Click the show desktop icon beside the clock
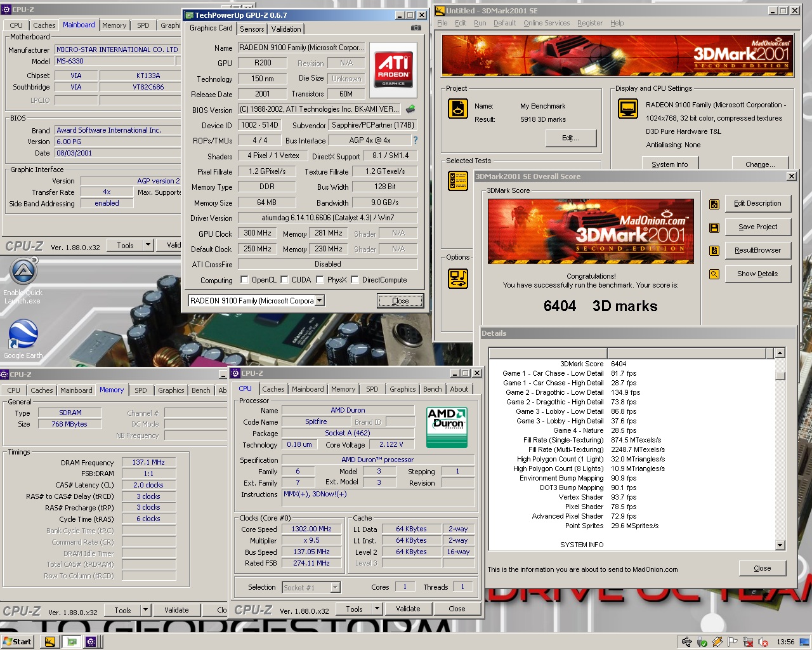 pos(804,642)
